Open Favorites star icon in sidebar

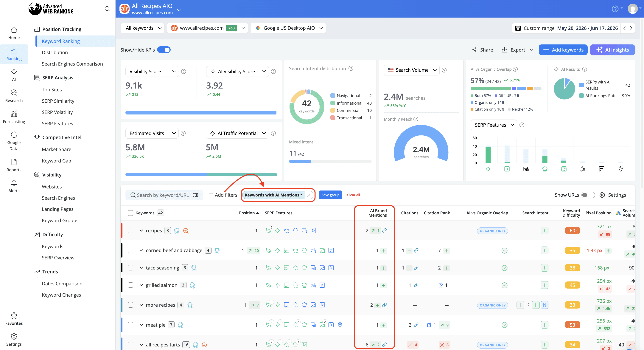coord(14,315)
